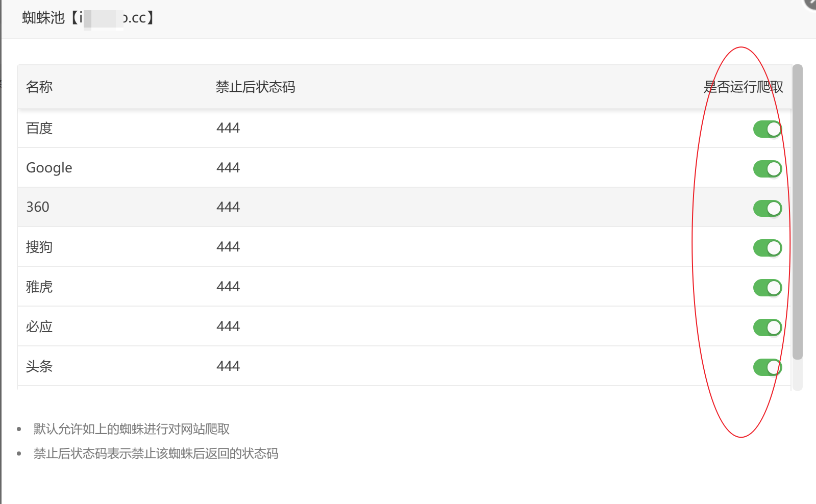This screenshot has width=816, height=504.
Task: Select the 雅虎 row name
Action: 39,287
